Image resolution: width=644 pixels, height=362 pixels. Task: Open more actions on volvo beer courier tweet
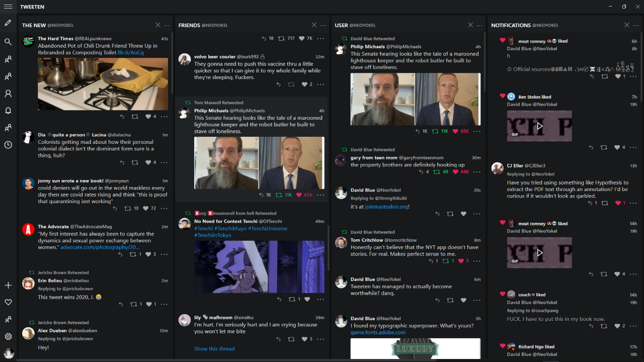[320, 84]
